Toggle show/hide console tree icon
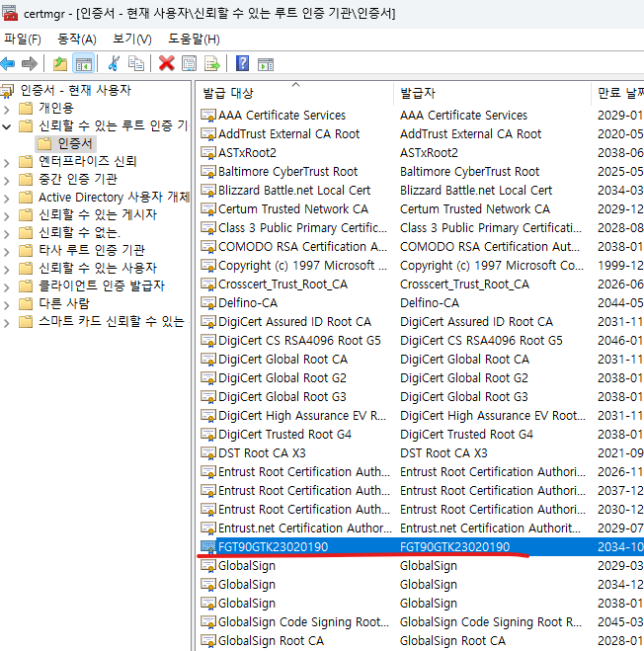 pyautogui.click(x=83, y=64)
